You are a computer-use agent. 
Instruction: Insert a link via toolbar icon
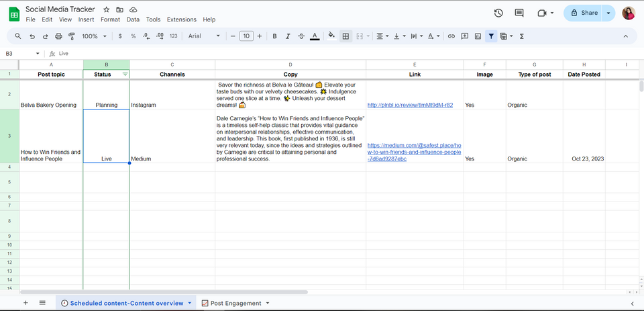451,36
